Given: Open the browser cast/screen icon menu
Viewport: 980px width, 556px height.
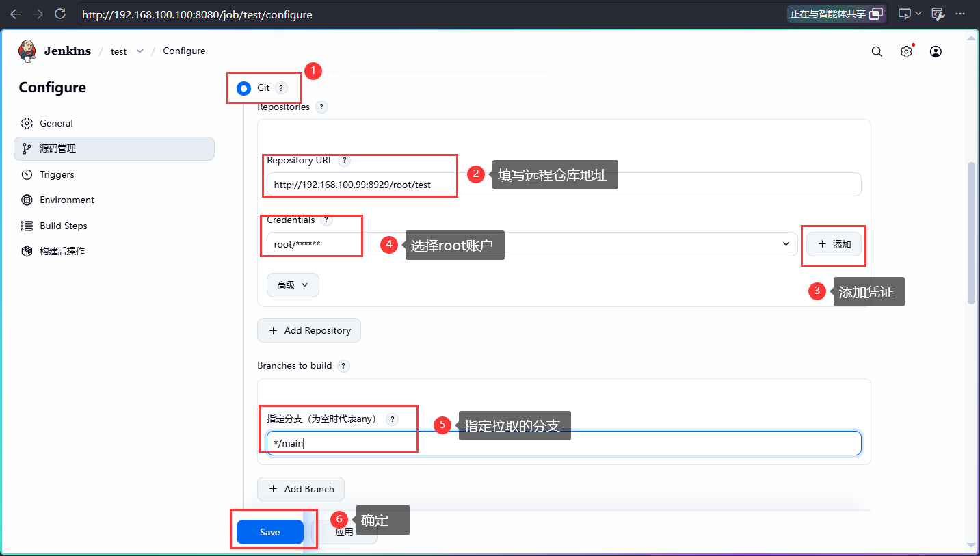Looking at the screenshot, I should coord(910,14).
